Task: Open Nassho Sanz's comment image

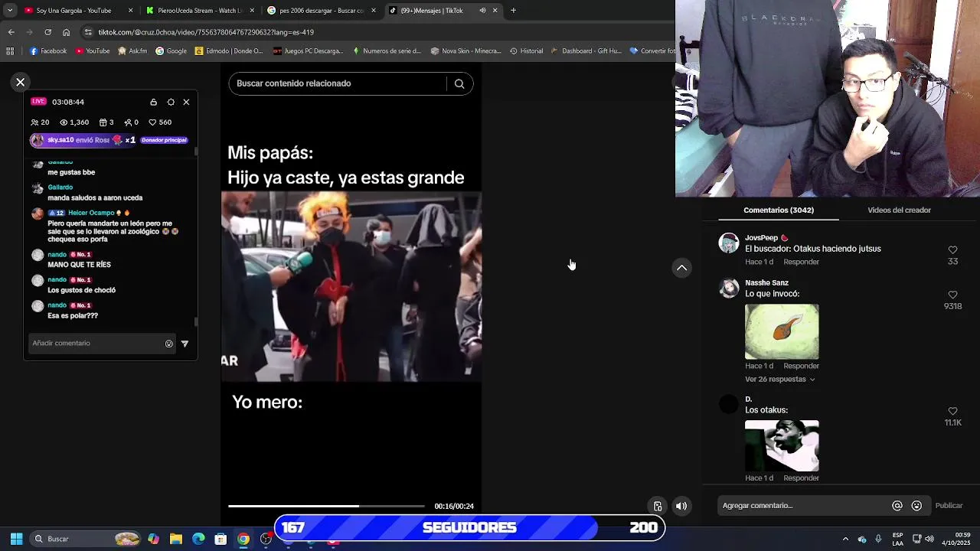Action: tap(782, 331)
